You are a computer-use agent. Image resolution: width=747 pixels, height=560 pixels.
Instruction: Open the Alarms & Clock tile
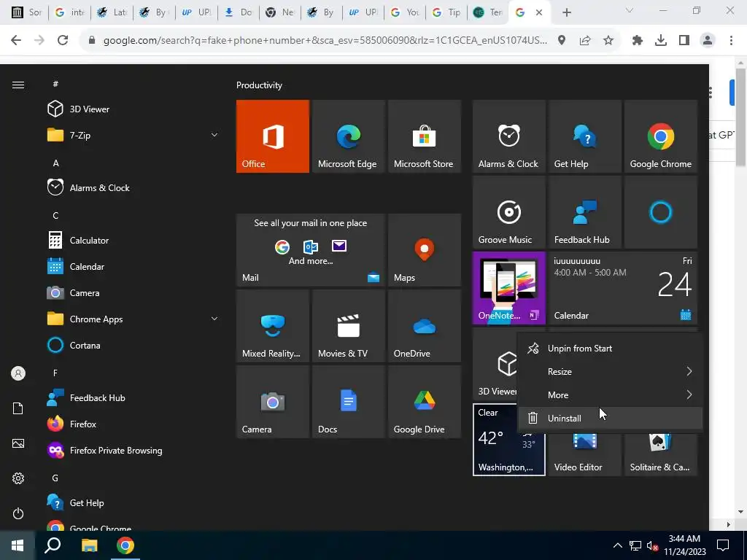508,136
